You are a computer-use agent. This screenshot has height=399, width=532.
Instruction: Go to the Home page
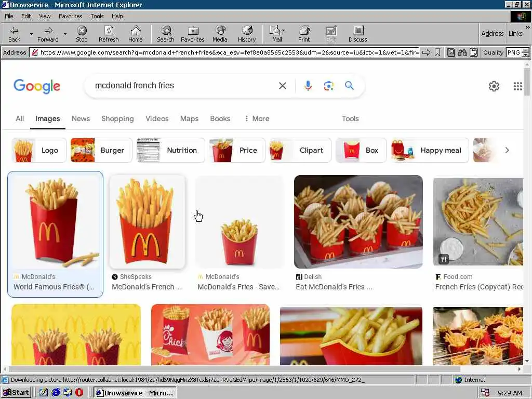tap(136, 34)
